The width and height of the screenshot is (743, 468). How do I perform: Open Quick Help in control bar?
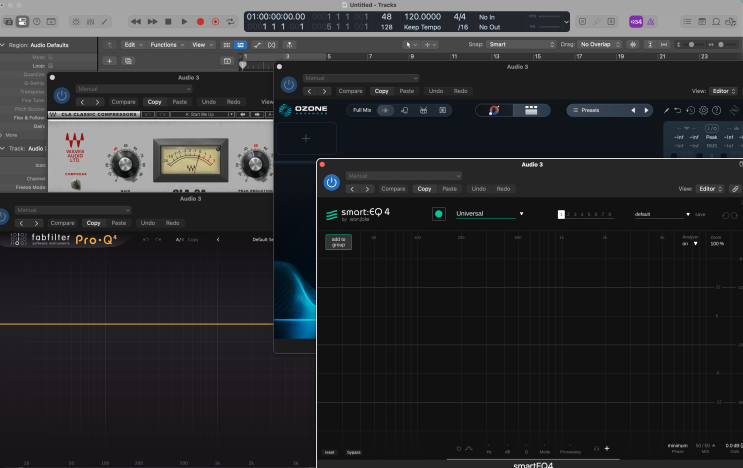click(x=36, y=21)
